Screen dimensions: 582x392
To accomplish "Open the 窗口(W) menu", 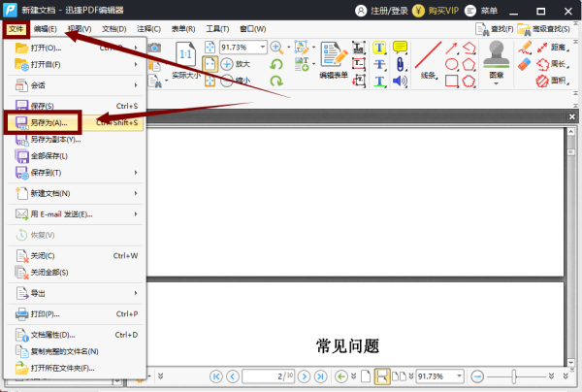I will tap(253, 29).
